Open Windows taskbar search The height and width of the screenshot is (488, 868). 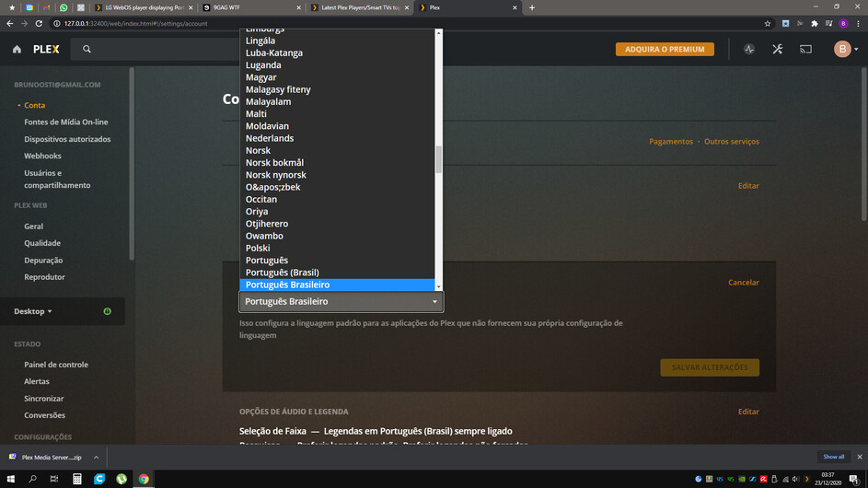32,479
